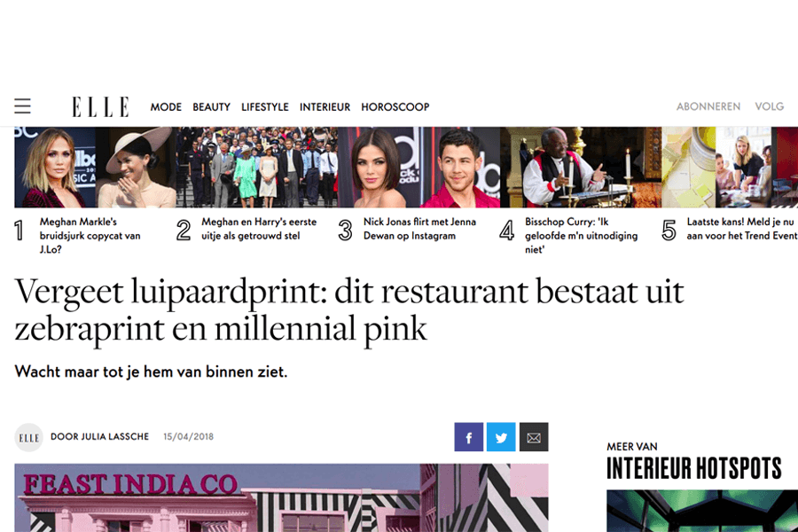Select the Bisschop Curry story thumbnail

click(581, 167)
